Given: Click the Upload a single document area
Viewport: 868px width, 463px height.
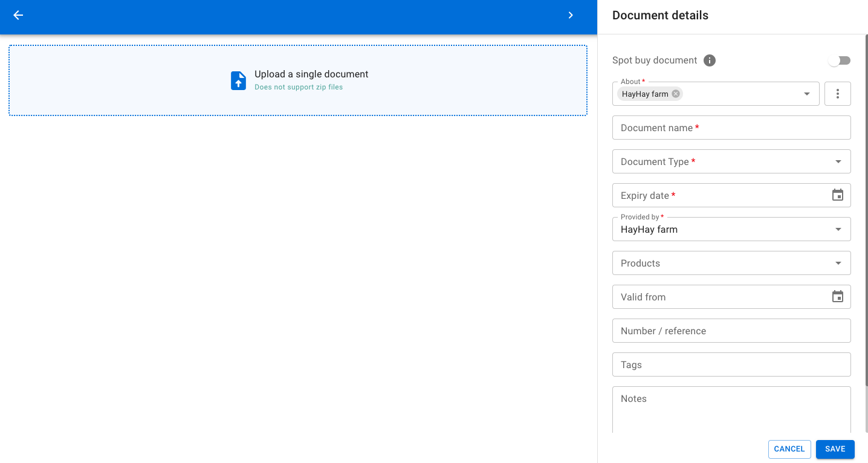Looking at the screenshot, I should point(298,80).
